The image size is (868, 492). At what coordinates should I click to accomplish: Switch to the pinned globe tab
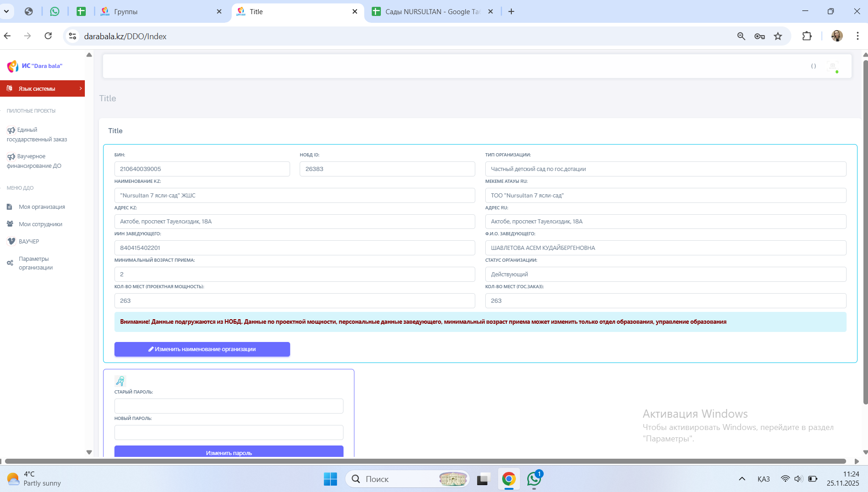click(29, 11)
